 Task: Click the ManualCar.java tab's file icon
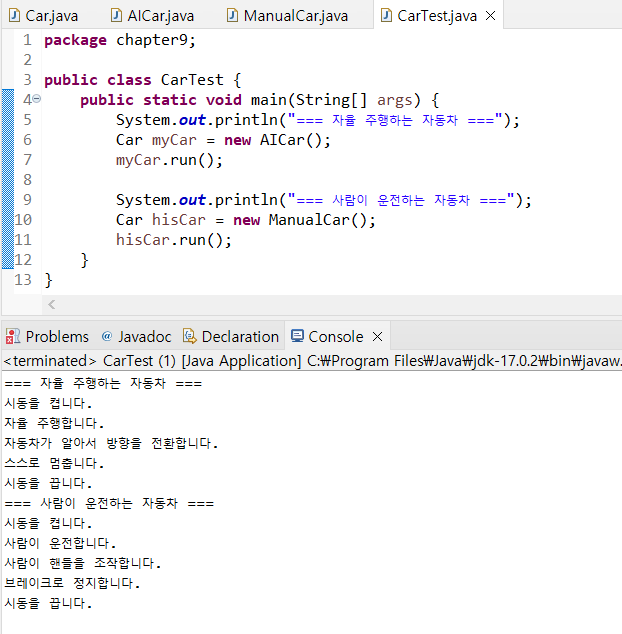233,16
